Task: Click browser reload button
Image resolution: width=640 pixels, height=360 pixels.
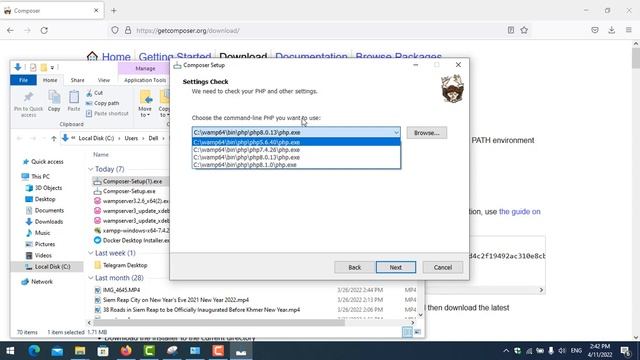Action: [x=44, y=30]
